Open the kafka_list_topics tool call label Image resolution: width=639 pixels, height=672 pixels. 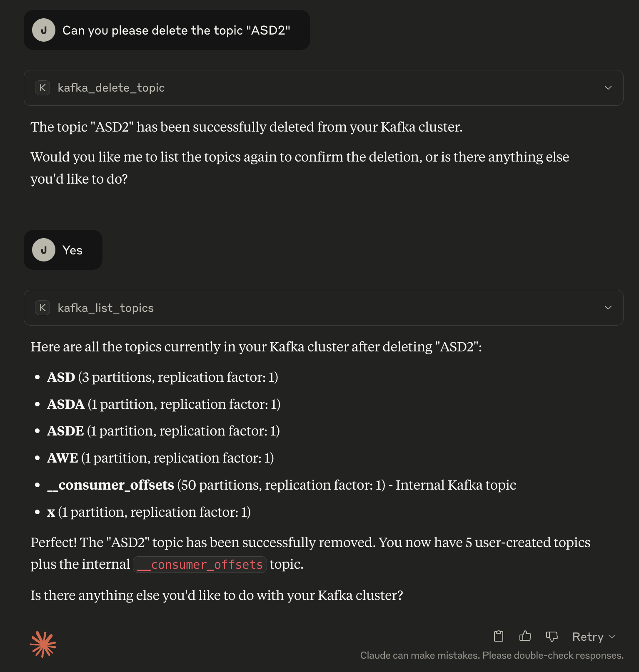pyautogui.click(x=106, y=308)
